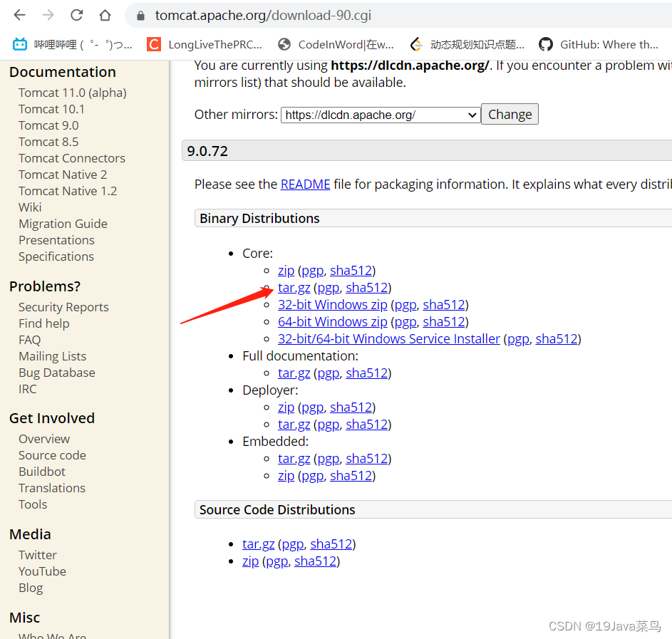Open the Wiki sidebar link
Screen dimensions: 672x639
coord(30,207)
